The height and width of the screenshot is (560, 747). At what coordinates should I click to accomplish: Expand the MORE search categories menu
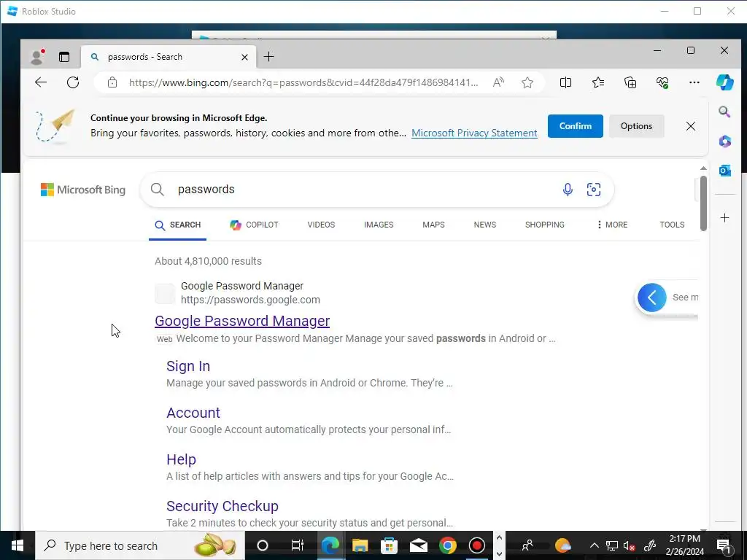tap(612, 225)
